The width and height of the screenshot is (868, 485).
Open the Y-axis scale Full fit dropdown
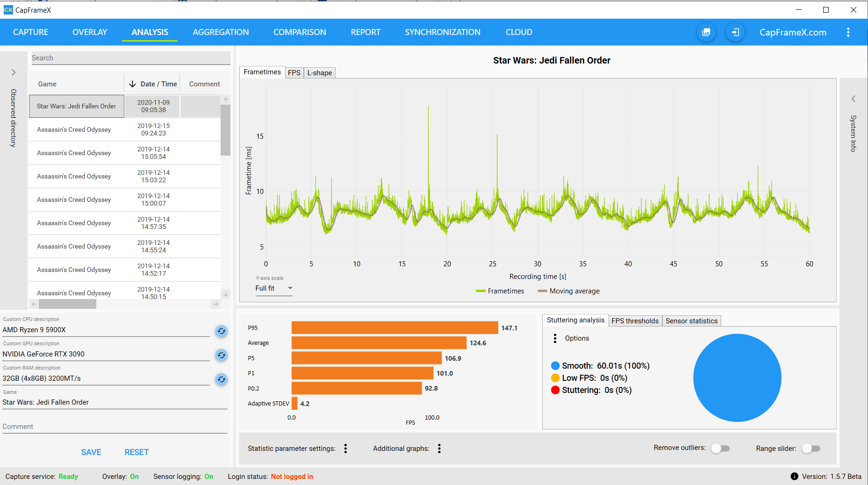coord(274,288)
